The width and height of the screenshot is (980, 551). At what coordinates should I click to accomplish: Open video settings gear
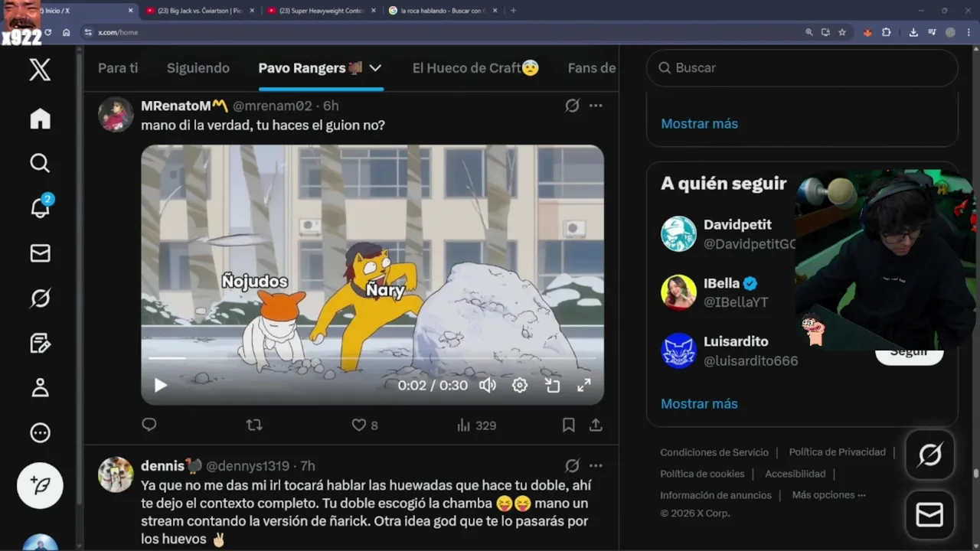tap(520, 385)
